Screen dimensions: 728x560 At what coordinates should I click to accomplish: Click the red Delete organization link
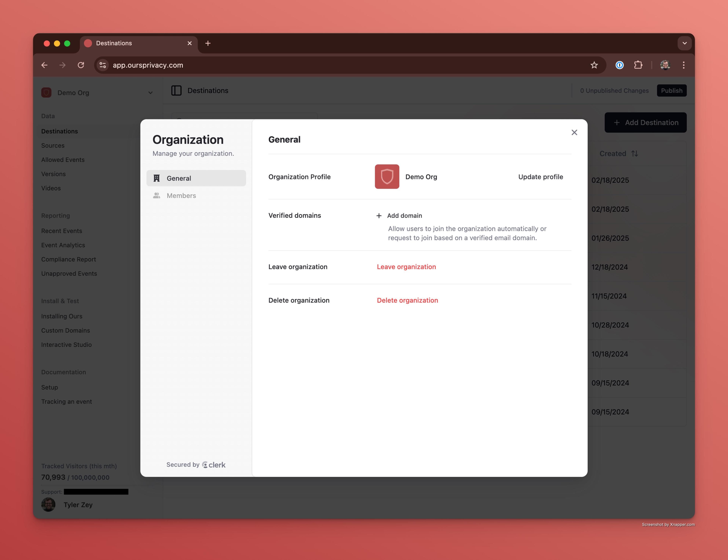click(x=407, y=301)
